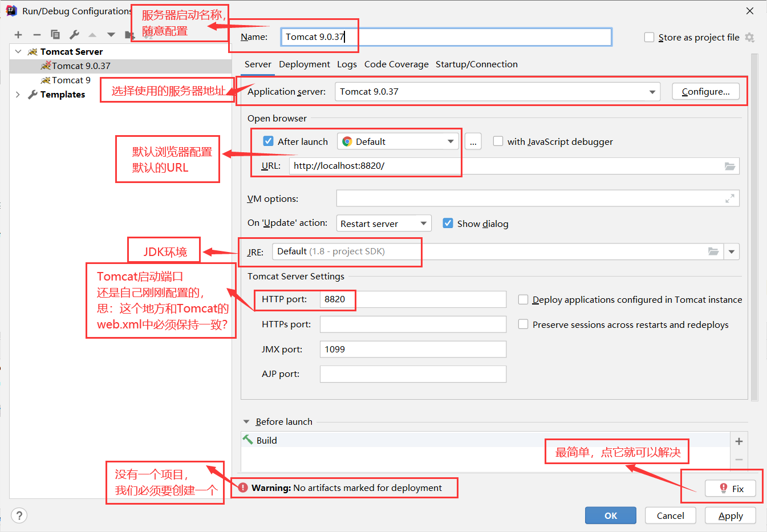The height and width of the screenshot is (532, 767).
Task: Open the store-as-project-file gear settings
Action: point(749,38)
